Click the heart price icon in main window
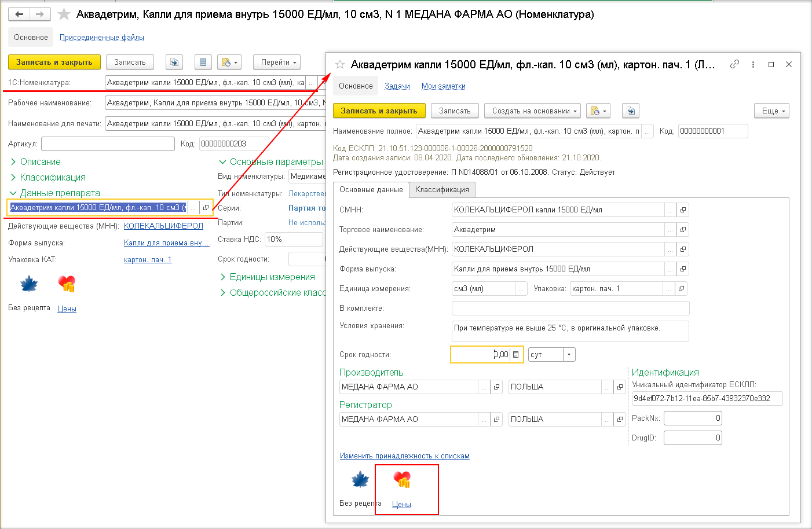This screenshot has width=812, height=529. (67, 284)
